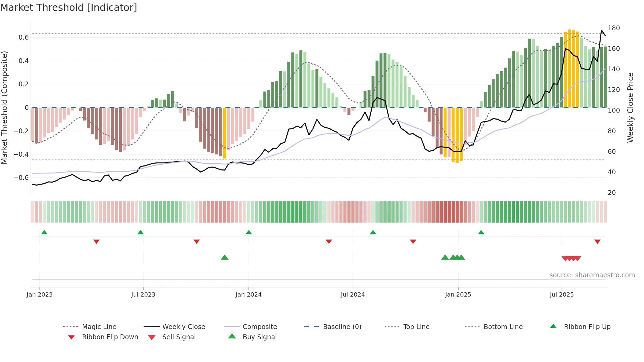Toggle the Magic Line legend entry
The height and width of the screenshot is (362, 644).
tap(90, 327)
